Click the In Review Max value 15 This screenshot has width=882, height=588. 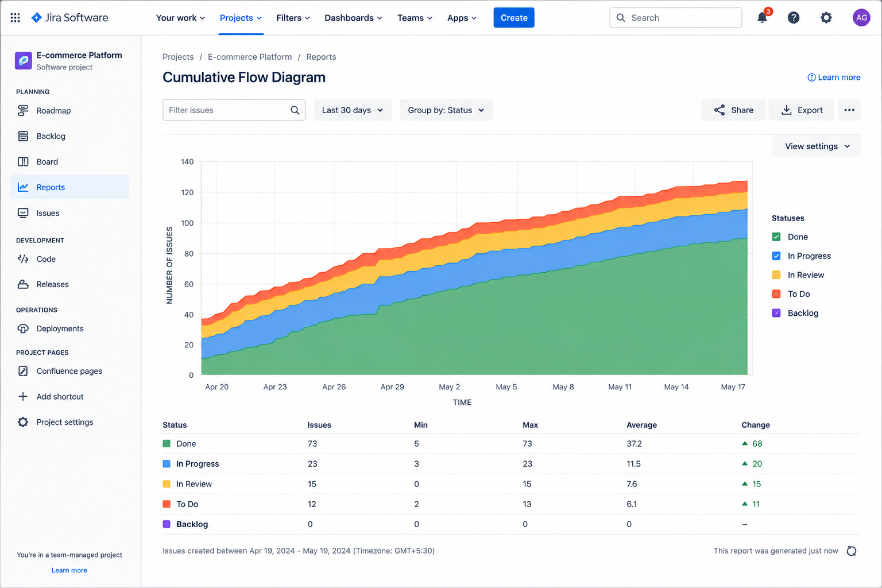click(527, 484)
